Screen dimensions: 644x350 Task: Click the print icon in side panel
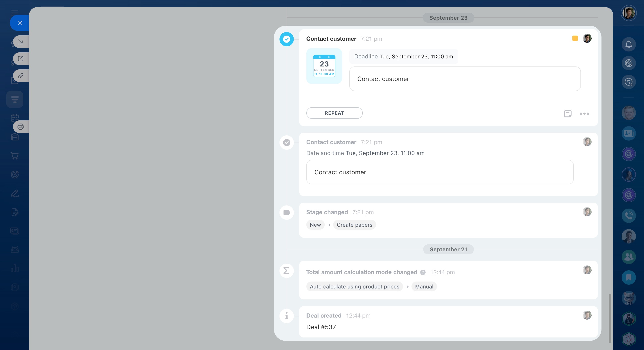21,127
